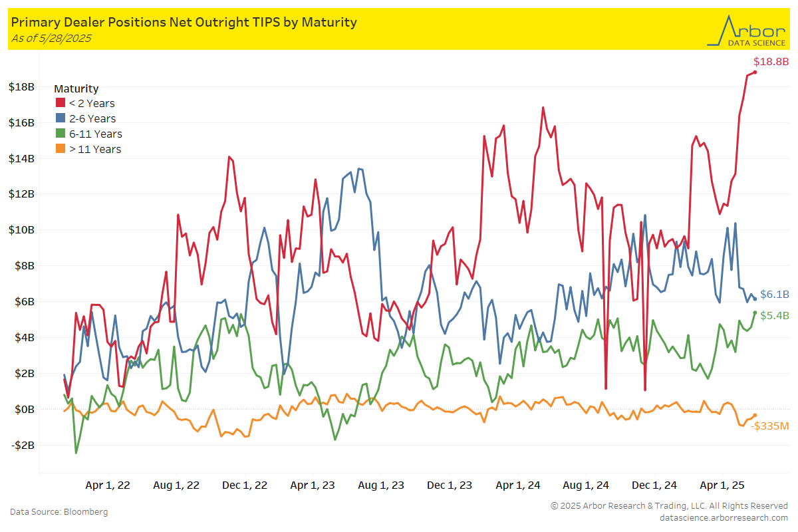Click the red < 2 Years legend swatch
798x532 pixels.
tap(60, 103)
